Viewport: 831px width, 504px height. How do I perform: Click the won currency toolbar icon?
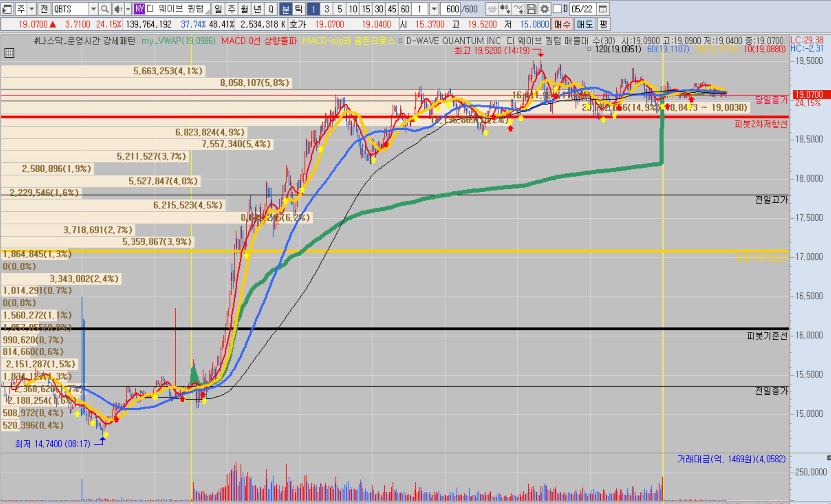(x=492, y=9)
